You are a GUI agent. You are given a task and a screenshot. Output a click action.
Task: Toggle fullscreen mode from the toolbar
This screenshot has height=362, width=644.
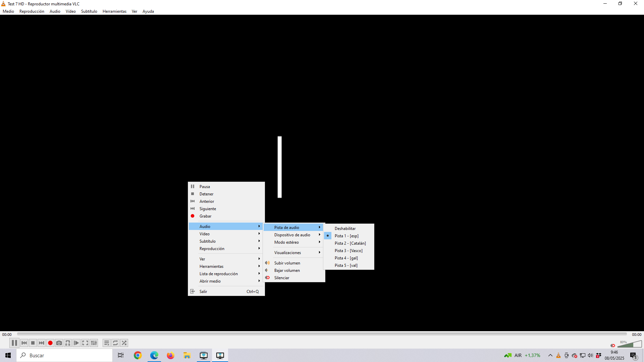click(85, 343)
